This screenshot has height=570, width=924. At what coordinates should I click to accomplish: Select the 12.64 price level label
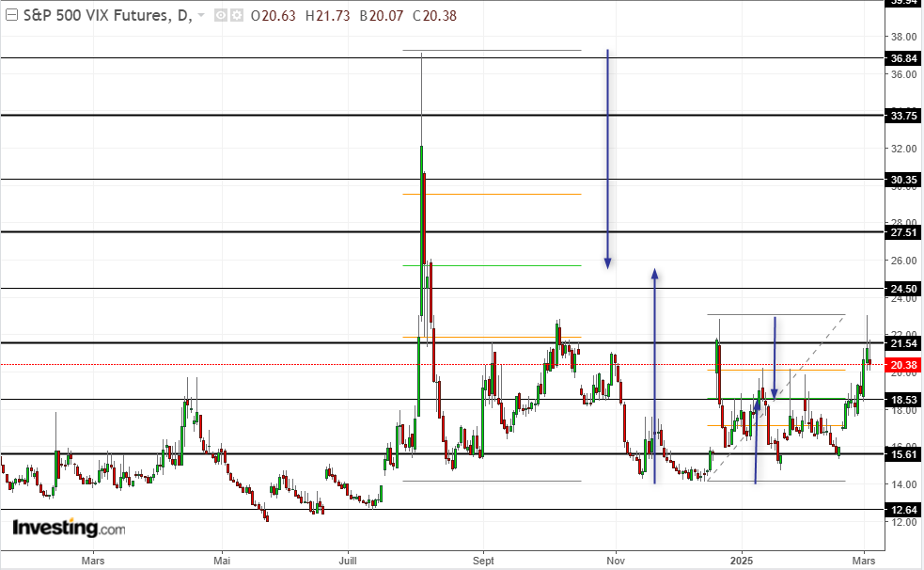pyautogui.click(x=903, y=509)
